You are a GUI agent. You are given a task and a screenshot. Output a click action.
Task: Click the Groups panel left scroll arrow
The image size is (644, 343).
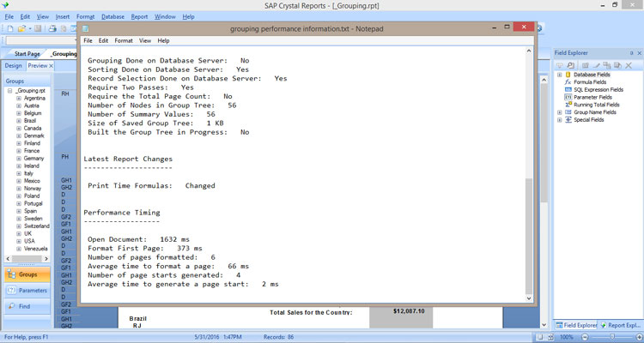click(x=8, y=258)
